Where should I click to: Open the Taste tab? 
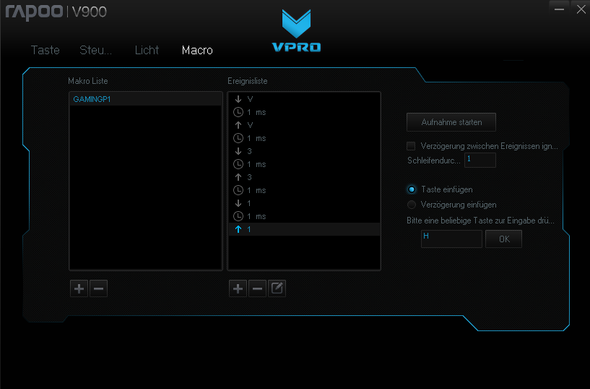pos(45,50)
